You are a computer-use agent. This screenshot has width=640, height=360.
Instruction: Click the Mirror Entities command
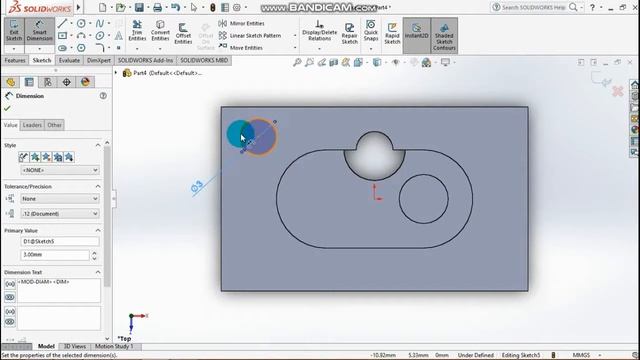coord(241,23)
